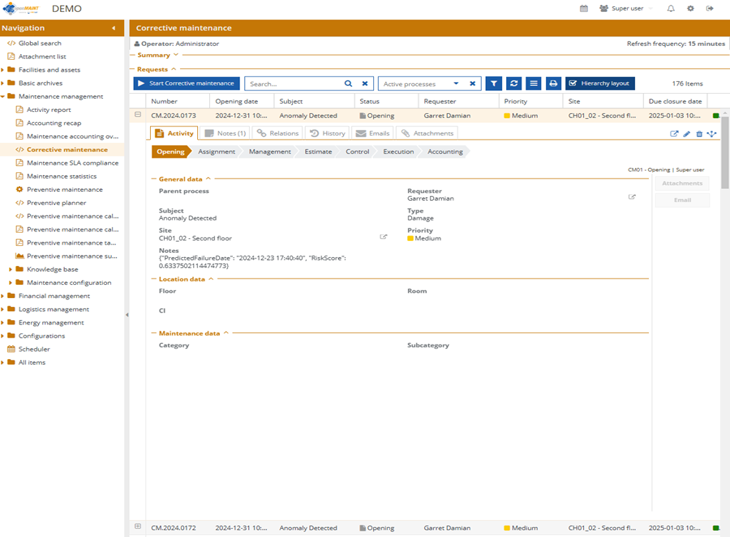
Task: Click the logout icon in header
Action: 710,8
